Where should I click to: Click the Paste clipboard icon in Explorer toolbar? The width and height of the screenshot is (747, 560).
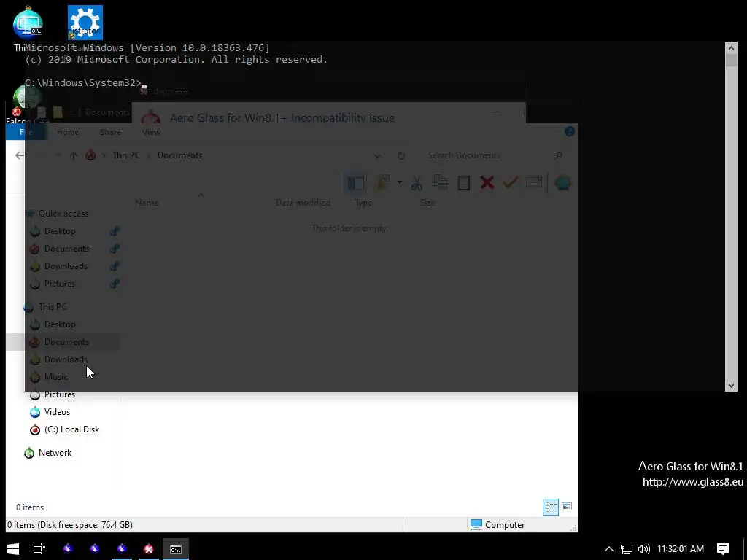pyautogui.click(x=463, y=183)
